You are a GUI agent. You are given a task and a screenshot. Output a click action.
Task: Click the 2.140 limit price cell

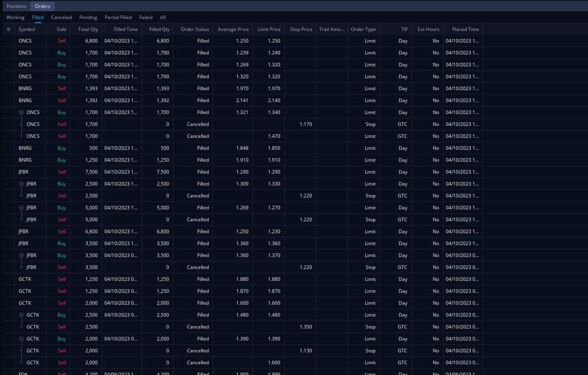[274, 100]
